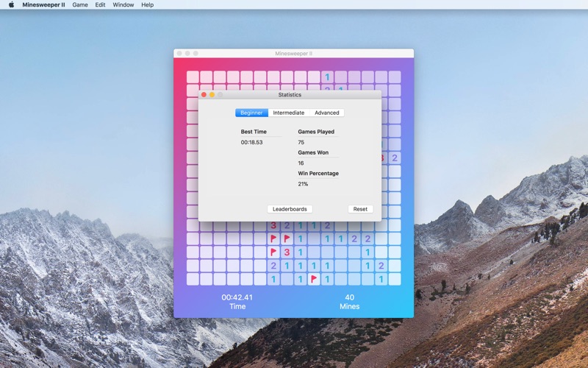
Task: Click the Best Time heading
Action: tap(254, 132)
